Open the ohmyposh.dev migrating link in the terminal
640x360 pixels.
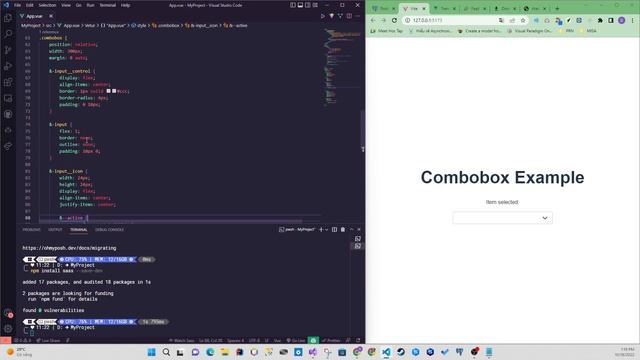(x=69, y=248)
